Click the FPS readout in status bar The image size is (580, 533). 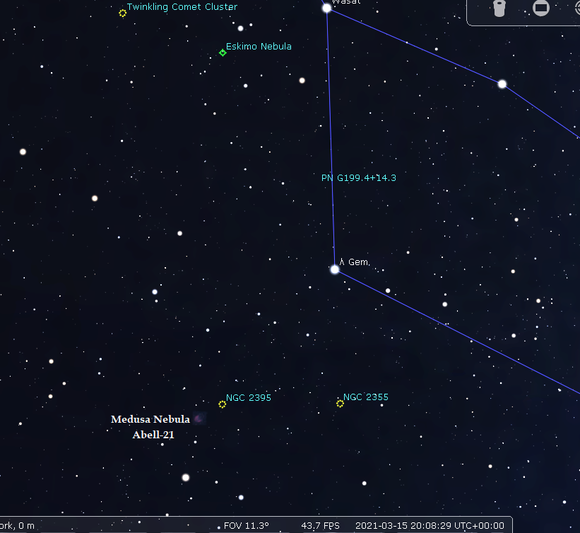click(320, 526)
